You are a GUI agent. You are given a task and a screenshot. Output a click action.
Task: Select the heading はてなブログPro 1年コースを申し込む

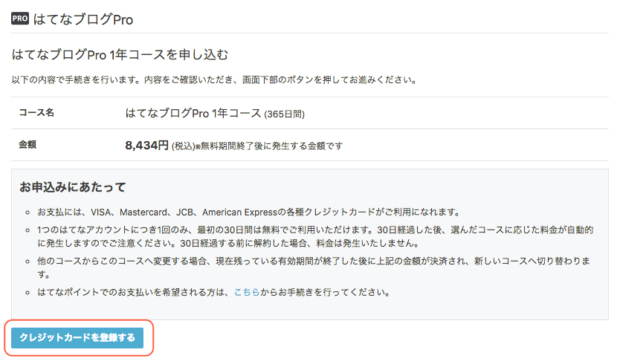120,54
